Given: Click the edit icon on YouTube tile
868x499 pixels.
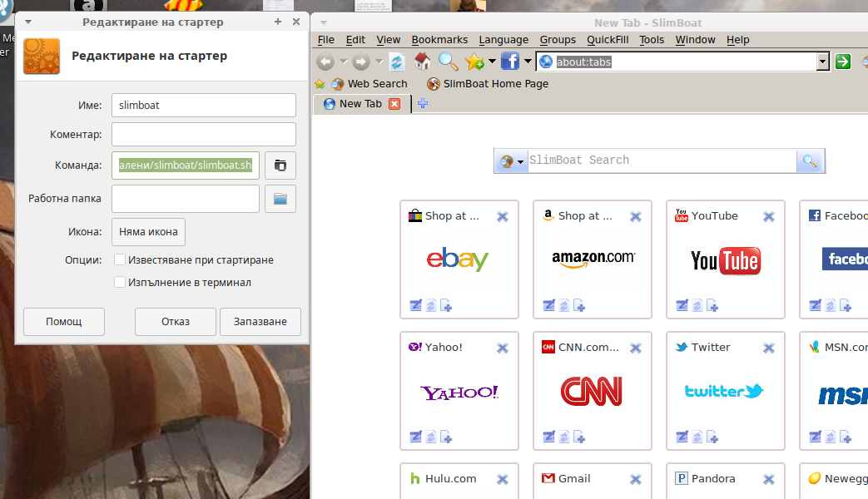Looking at the screenshot, I should pyautogui.click(x=682, y=305).
